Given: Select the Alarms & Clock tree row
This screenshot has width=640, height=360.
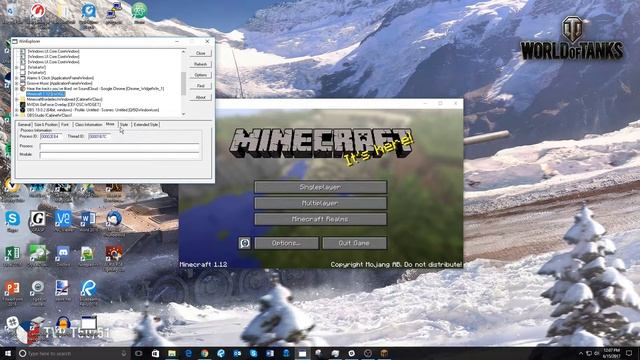Looking at the screenshot, I should click(x=60, y=78).
